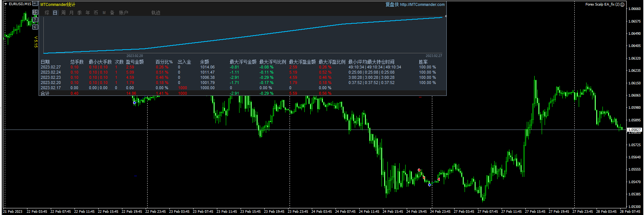Select the 季 (quarterly) statistics tab
The width and height of the screenshot is (644, 215).
(80, 13)
